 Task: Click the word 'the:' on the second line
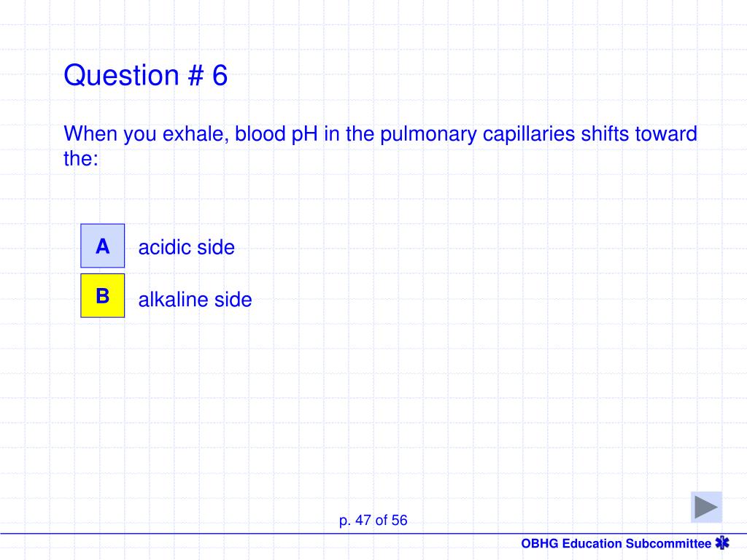(x=81, y=158)
